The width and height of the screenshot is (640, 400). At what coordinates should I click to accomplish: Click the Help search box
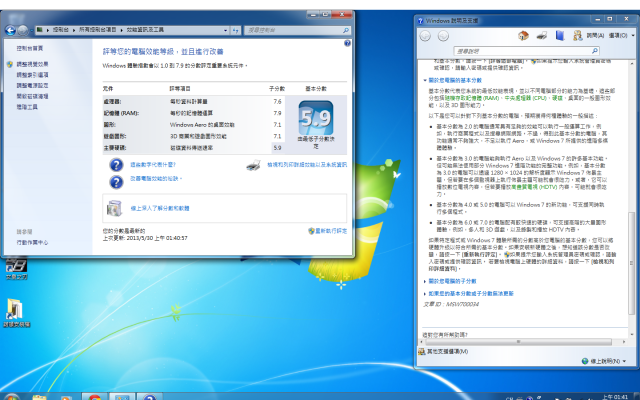[527, 51]
